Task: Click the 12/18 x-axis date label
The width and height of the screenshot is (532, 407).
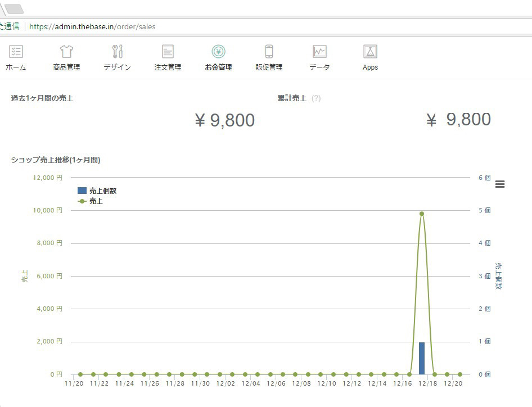Action: click(x=428, y=383)
